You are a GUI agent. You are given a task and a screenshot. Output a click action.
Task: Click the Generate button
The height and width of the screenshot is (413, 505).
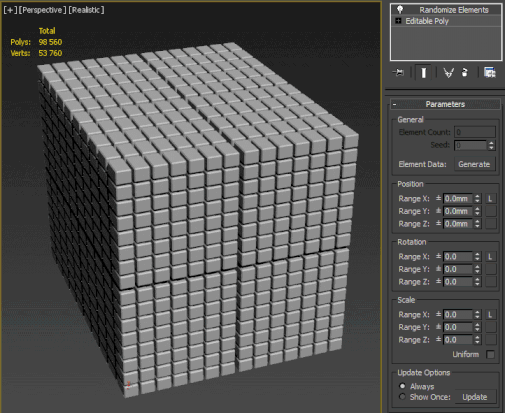474,164
